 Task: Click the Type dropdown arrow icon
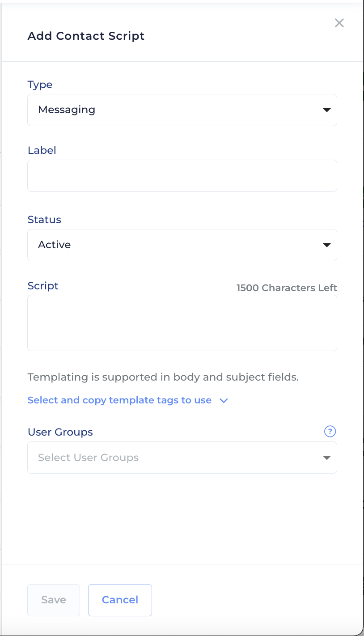(x=327, y=110)
